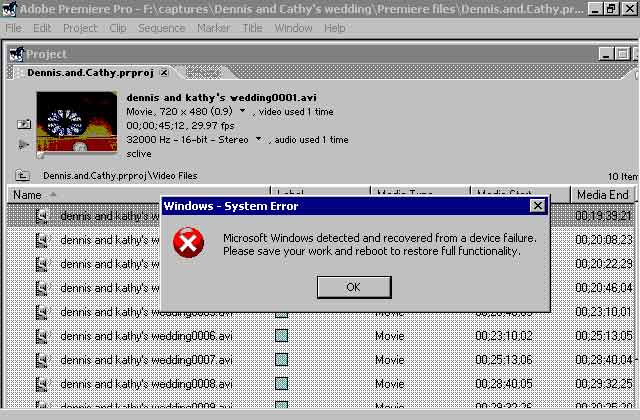Open the Help menu
Viewport: 640px width, 420px height.
(x=335, y=28)
